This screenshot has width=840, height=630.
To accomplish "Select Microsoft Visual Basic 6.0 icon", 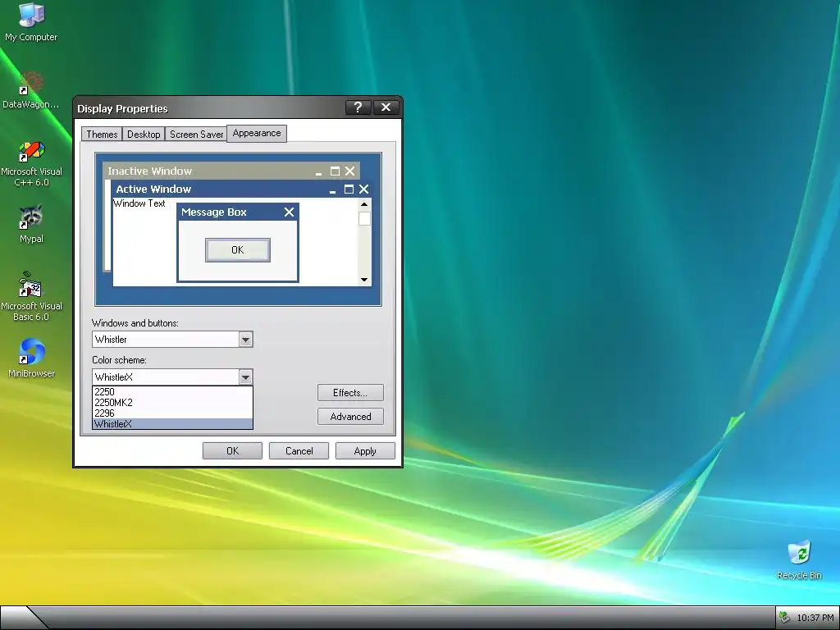I will pos(31,297).
